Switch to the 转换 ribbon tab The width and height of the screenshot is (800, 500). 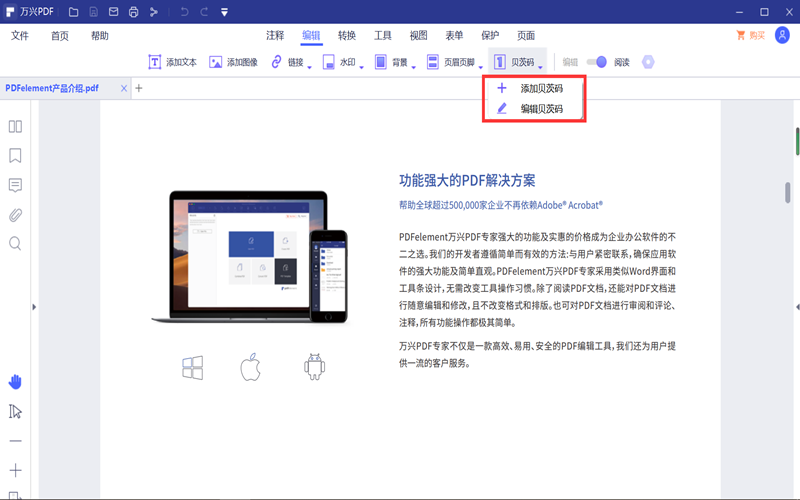tap(347, 35)
